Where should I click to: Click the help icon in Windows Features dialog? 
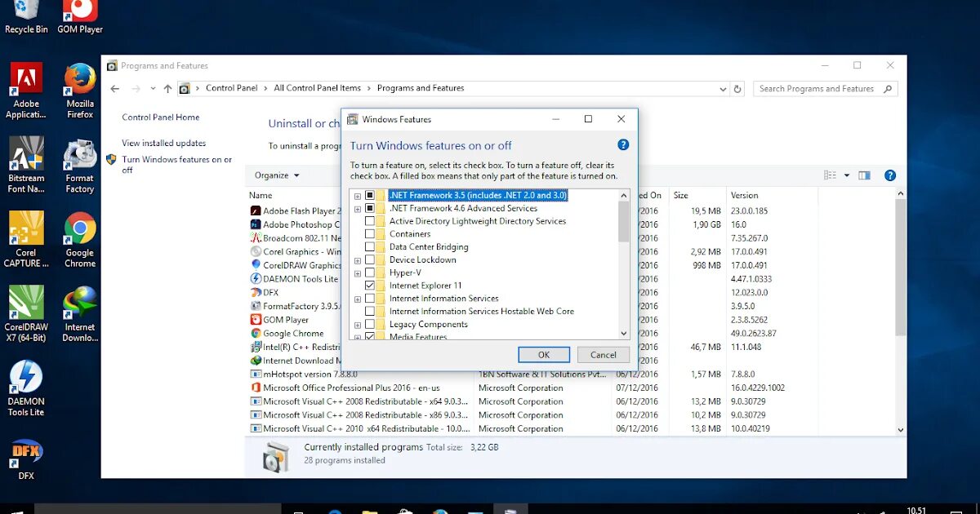click(623, 144)
